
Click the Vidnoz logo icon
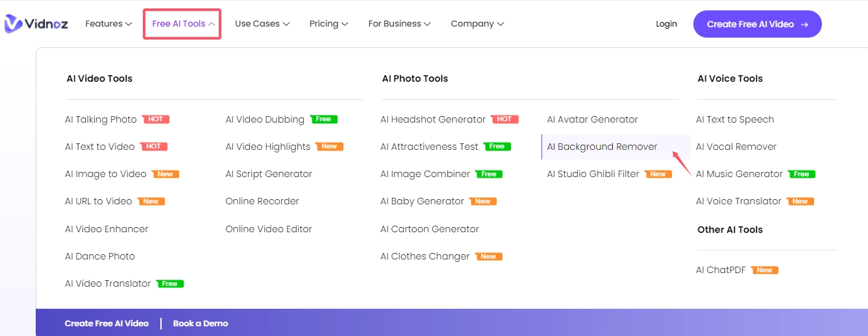13,24
